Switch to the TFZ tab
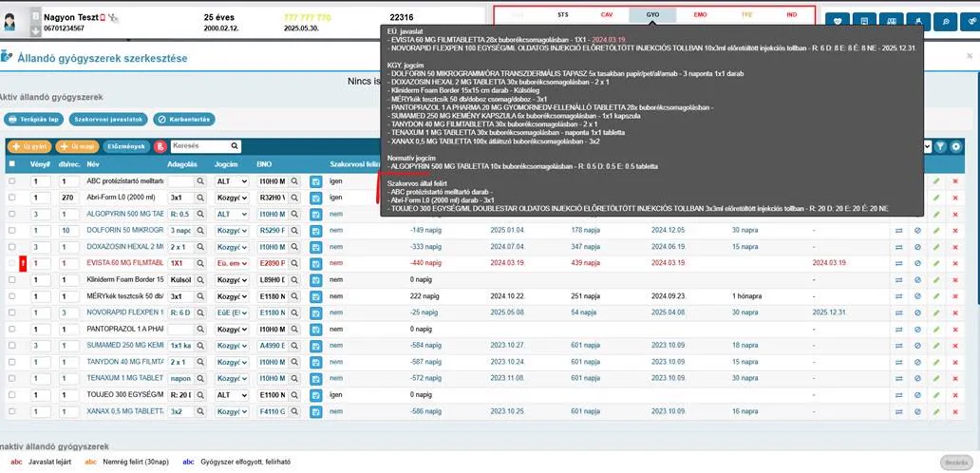This screenshot has width=980, height=473. [x=747, y=14]
